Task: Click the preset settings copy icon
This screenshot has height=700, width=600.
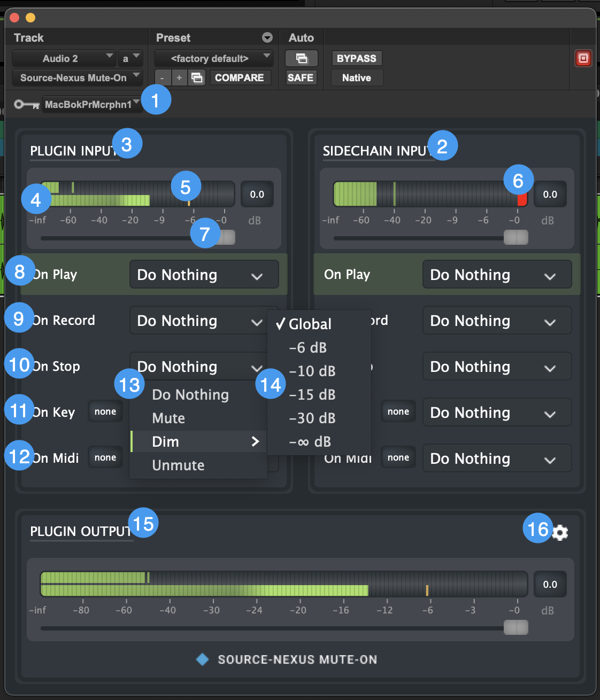Action: pos(197,78)
